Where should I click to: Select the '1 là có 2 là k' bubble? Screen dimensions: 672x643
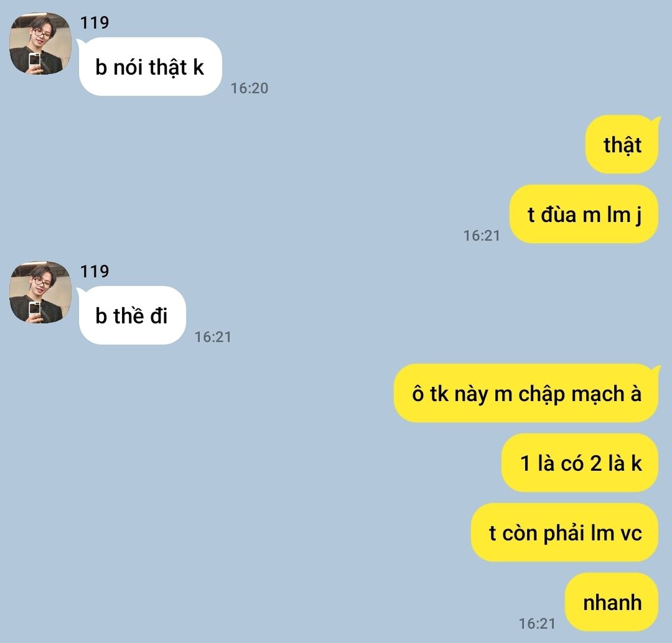pos(580,463)
